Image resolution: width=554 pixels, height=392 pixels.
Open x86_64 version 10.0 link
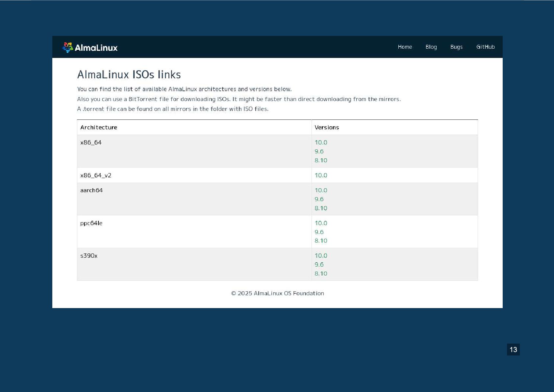(321, 143)
